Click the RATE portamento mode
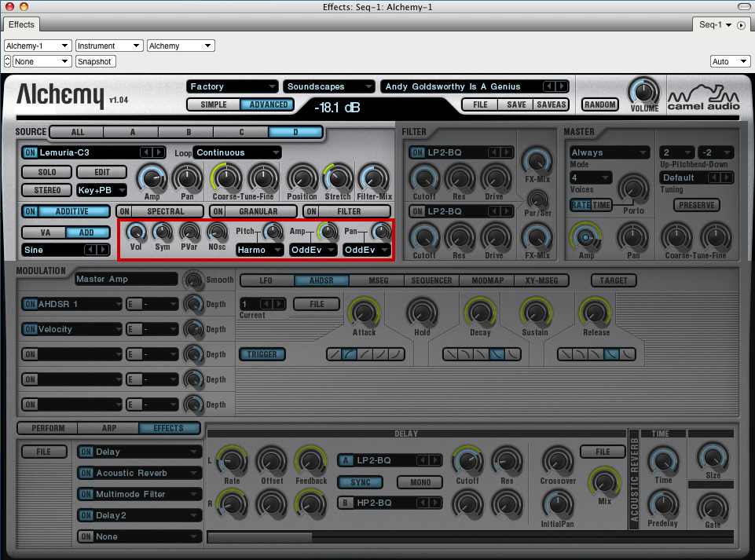 tap(581, 205)
